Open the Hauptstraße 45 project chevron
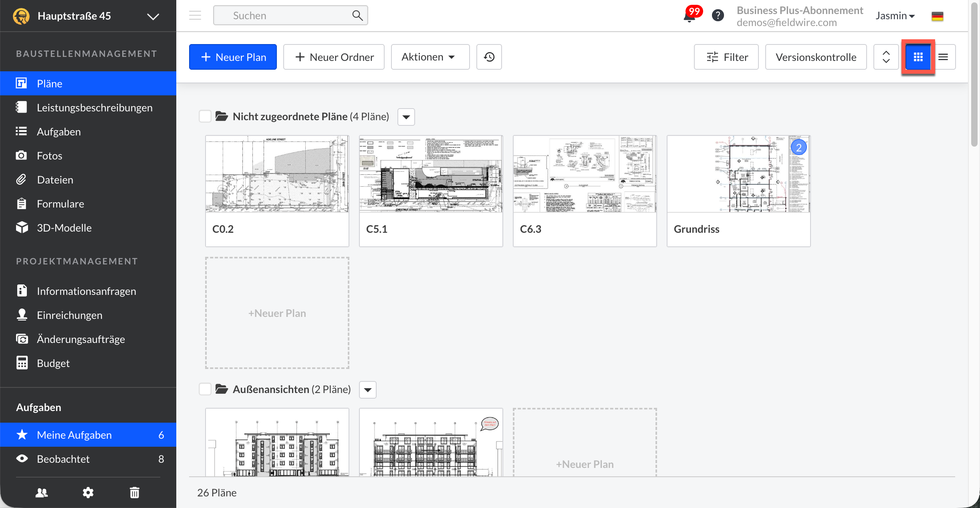 [153, 16]
